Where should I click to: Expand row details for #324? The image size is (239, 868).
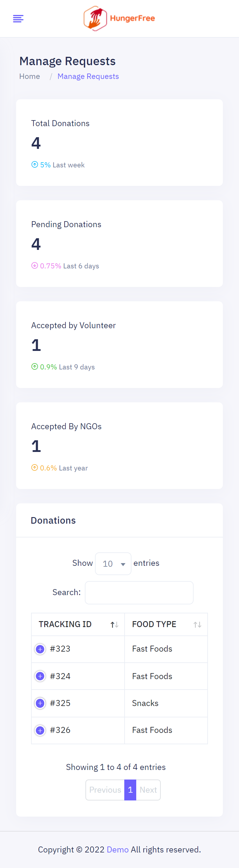(x=40, y=676)
